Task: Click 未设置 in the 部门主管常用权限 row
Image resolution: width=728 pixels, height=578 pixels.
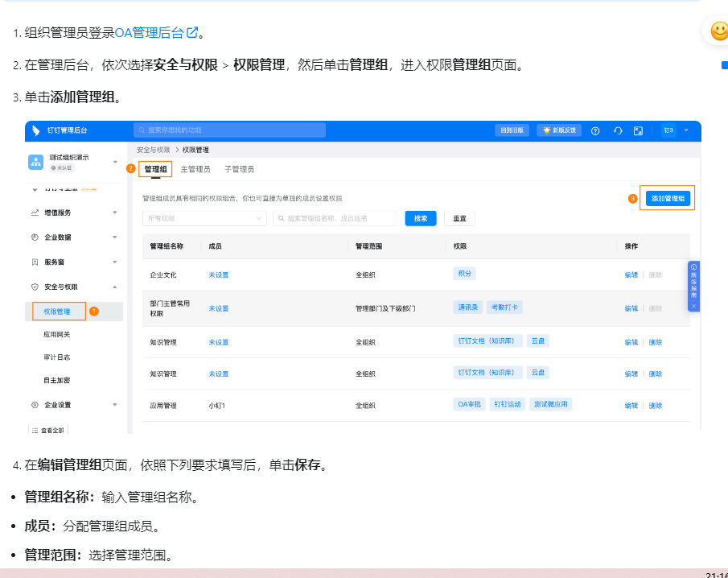Action: (x=219, y=308)
